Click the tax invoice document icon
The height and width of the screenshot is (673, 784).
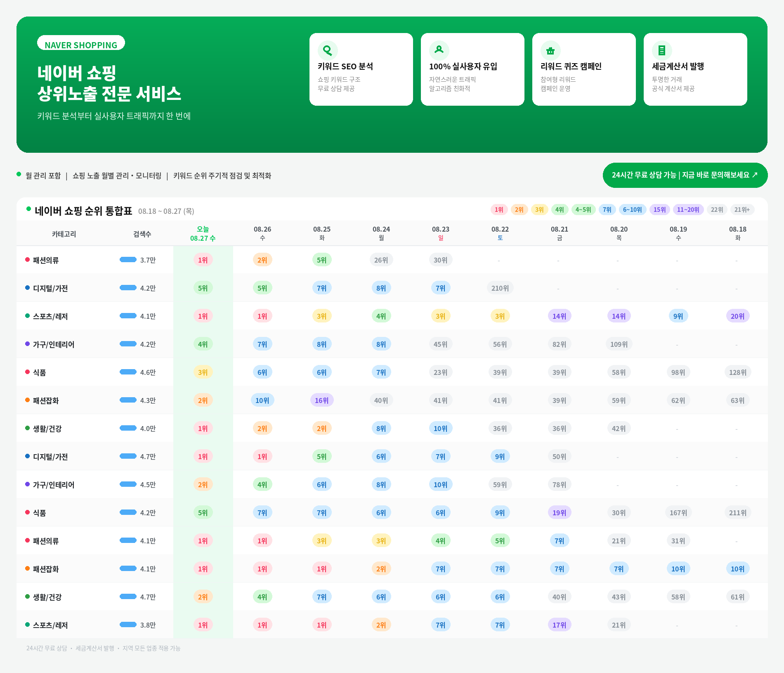662,50
